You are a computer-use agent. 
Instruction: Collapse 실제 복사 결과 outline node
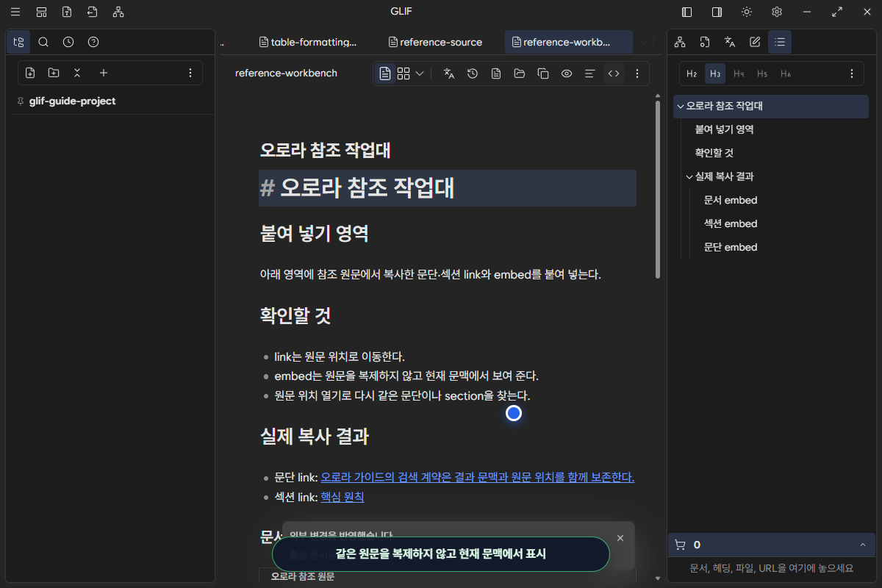(x=689, y=176)
